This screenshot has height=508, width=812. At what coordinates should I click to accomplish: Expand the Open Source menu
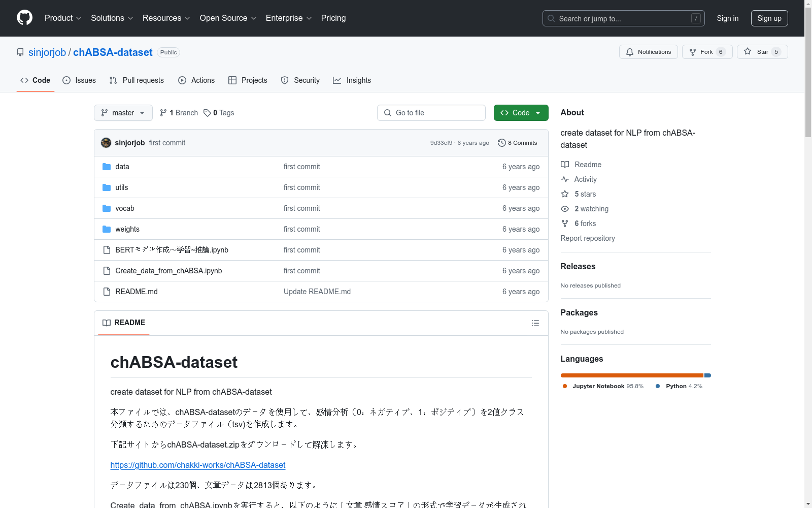coord(228,18)
